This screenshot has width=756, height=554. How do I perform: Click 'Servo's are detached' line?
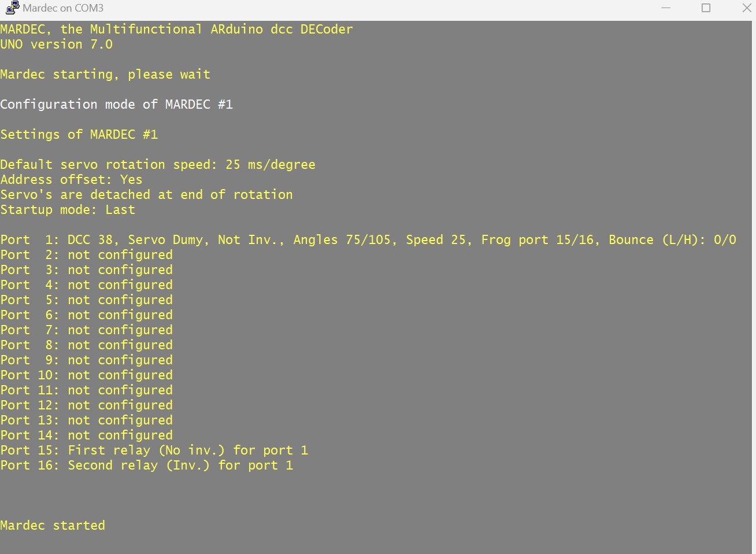coord(146,195)
